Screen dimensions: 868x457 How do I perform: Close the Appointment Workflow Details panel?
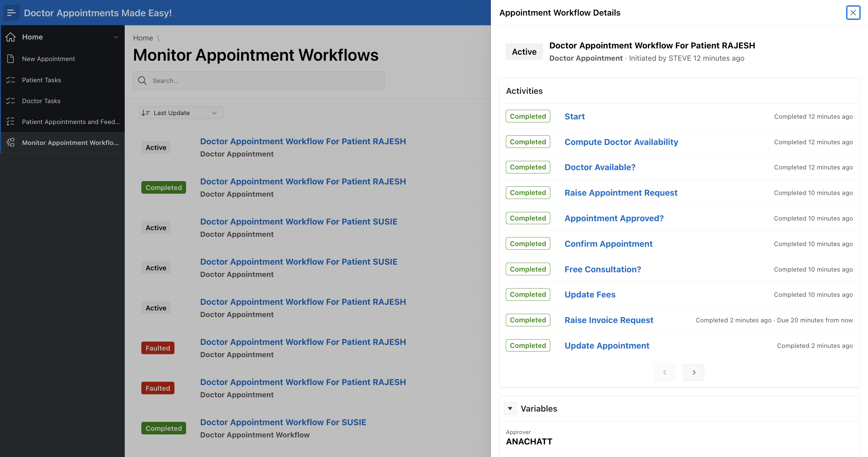coord(853,13)
